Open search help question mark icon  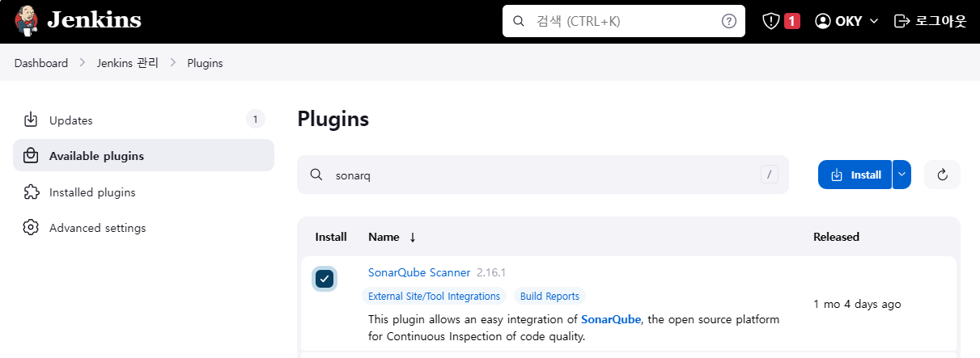(x=728, y=21)
